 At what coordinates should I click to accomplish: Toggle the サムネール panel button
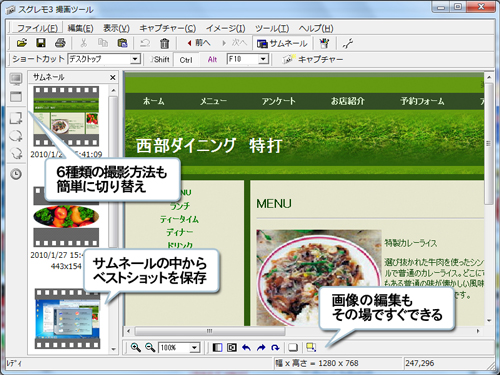[283, 43]
